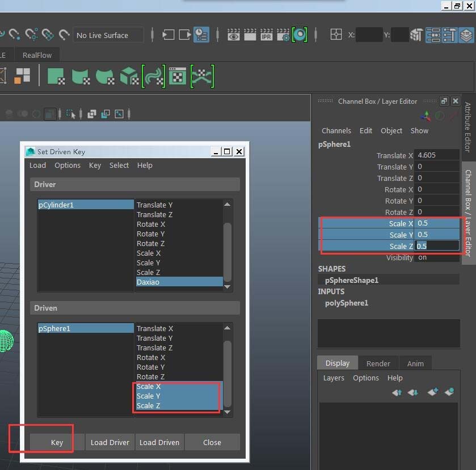Select Rotate Z in the Driven attribute list
The image size is (476, 470).
coord(179,376)
